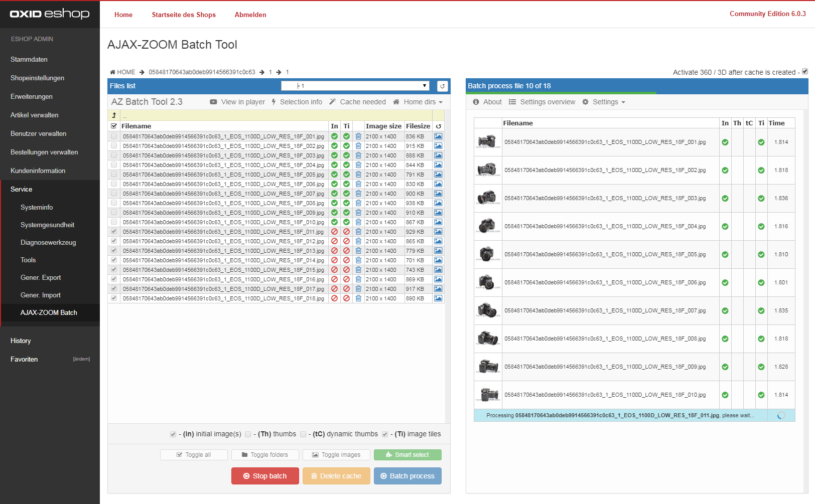Screen dimensions: 815x504
Task: Click trash icon for file 18F_012.jpg
Action: click(358, 241)
